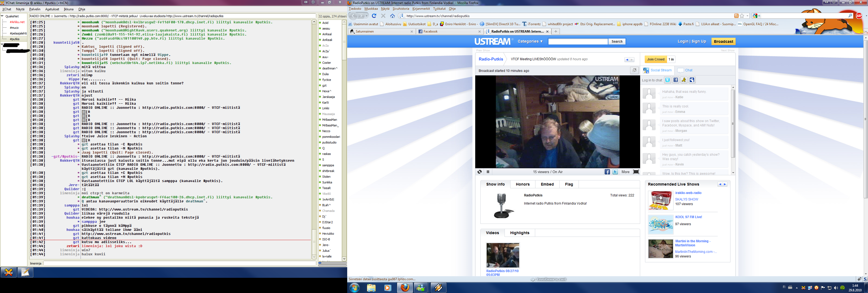Screen dimensions: 868x293
Task: Open the Categories dropdown on Ustream
Action: pos(530,42)
